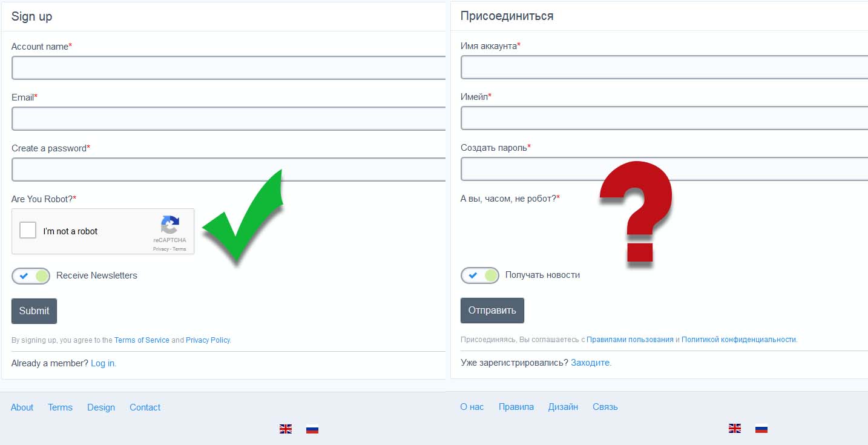Image resolution: width=868 pixels, height=445 pixels.
Task: Toggle the Receive Newsletters switch
Action: (31, 276)
